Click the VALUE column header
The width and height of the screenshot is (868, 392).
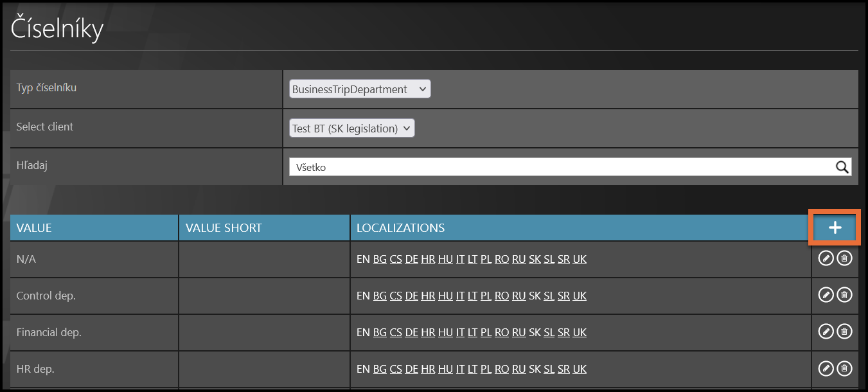coord(94,228)
